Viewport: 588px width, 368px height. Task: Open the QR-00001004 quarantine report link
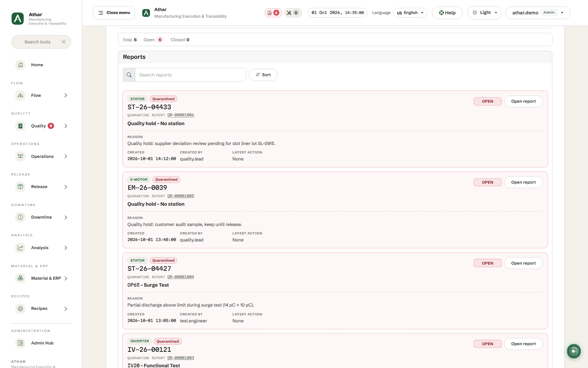coord(181,277)
